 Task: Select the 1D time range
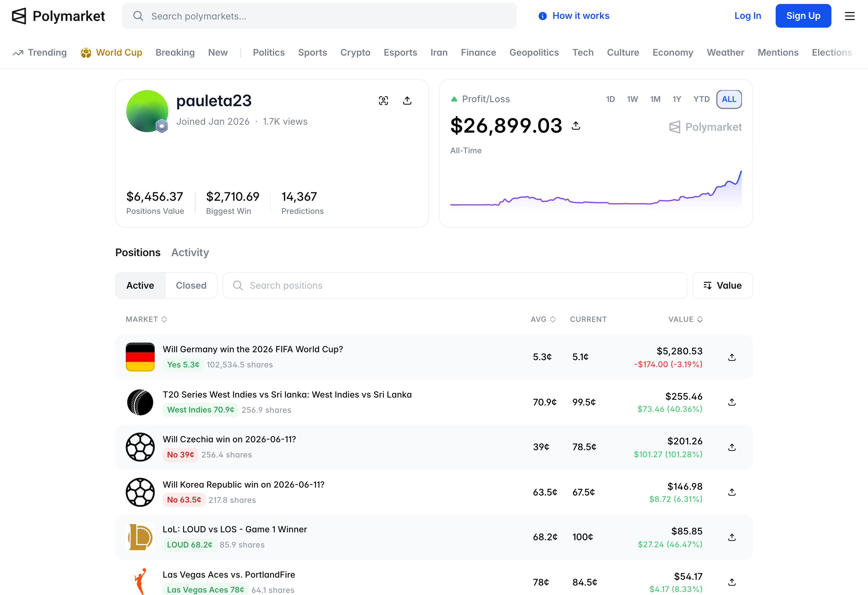click(610, 99)
